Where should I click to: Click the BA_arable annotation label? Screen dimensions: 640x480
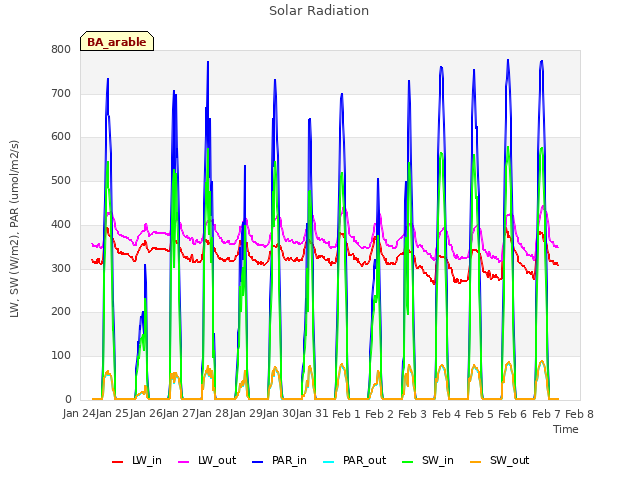click(x=117, y=42)
